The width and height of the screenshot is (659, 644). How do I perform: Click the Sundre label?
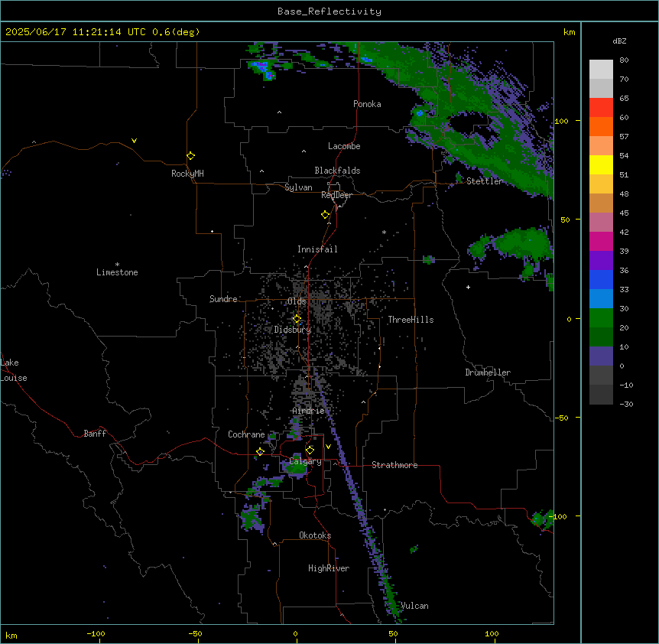223,299
